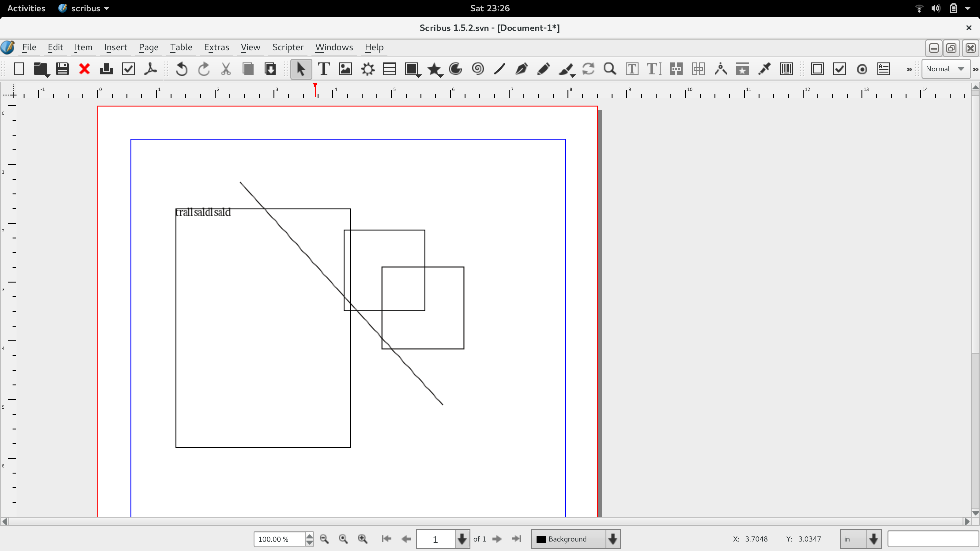Expand the Background layer dropdown

click(x=612, y=539)
